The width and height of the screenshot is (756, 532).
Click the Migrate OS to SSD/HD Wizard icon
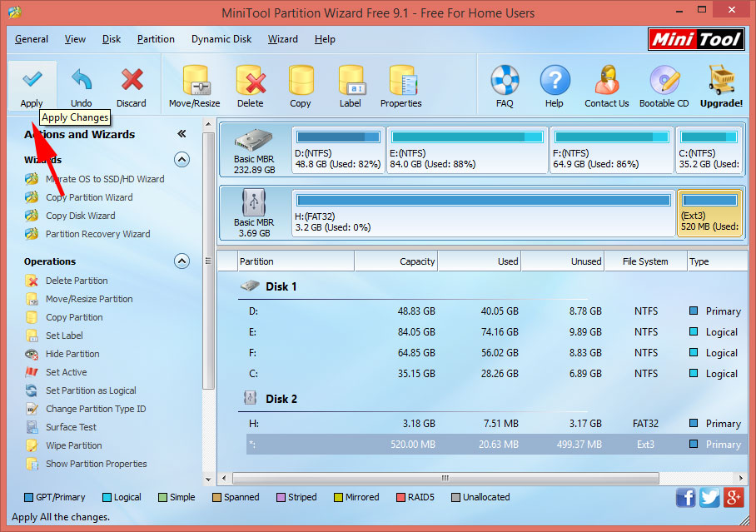point(32,179)
